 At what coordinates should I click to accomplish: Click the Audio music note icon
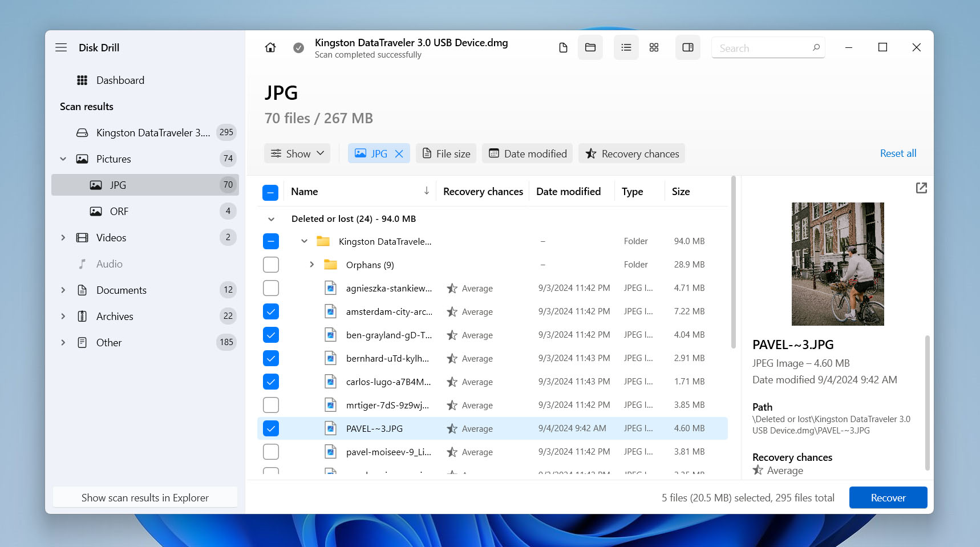(82, 264)
